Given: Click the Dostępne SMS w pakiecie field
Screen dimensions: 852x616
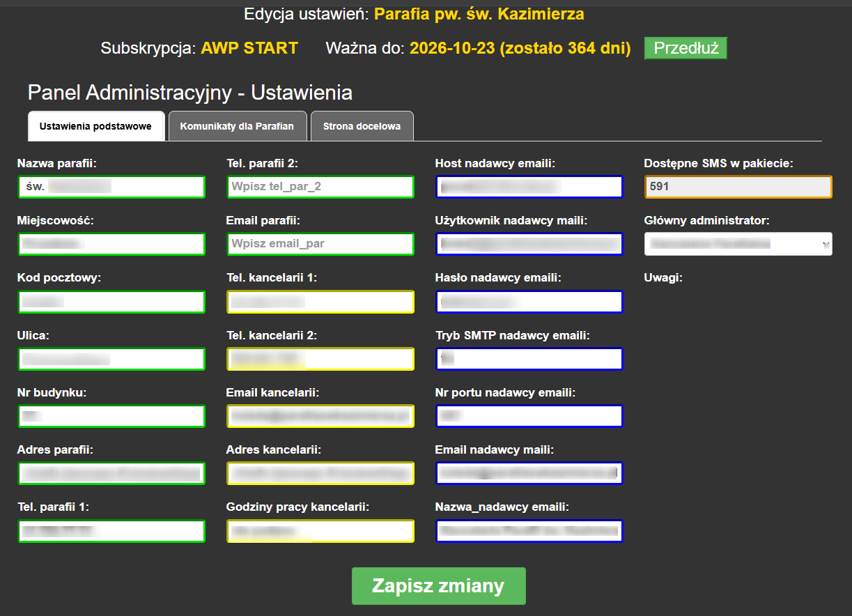Looking at the screenshot, I should pos(738,187).
